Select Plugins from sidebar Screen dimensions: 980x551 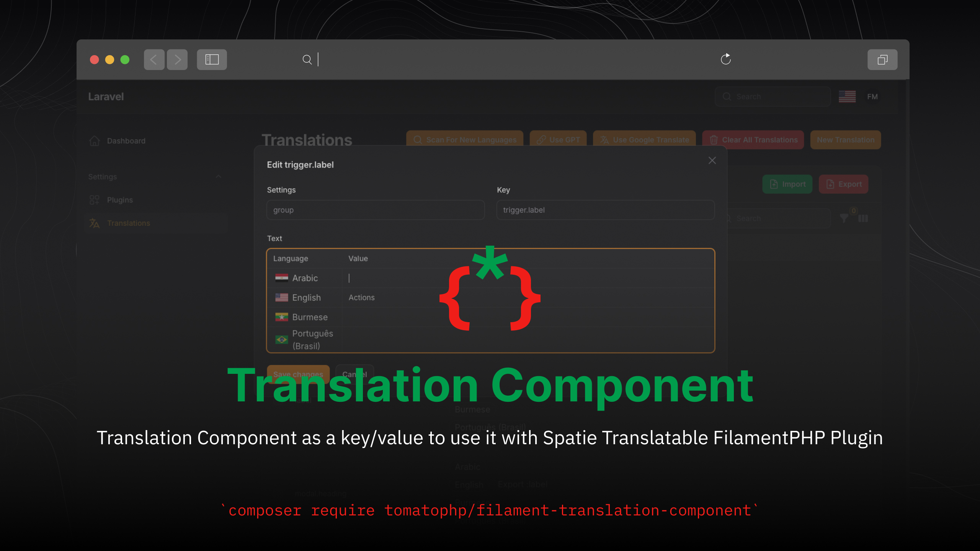coord(120,200)
